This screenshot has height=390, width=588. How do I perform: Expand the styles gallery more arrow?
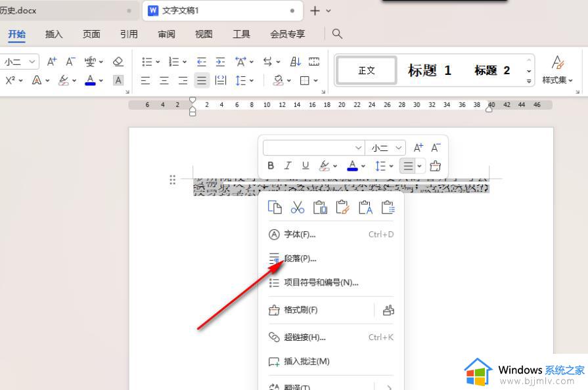pyautogui.click(x=529, y=81)
